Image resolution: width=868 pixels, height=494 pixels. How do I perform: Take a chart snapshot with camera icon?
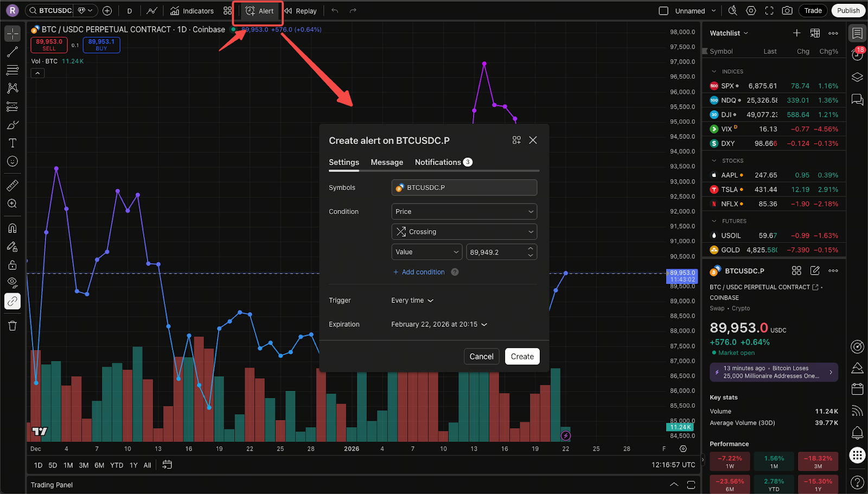point(787,11)
